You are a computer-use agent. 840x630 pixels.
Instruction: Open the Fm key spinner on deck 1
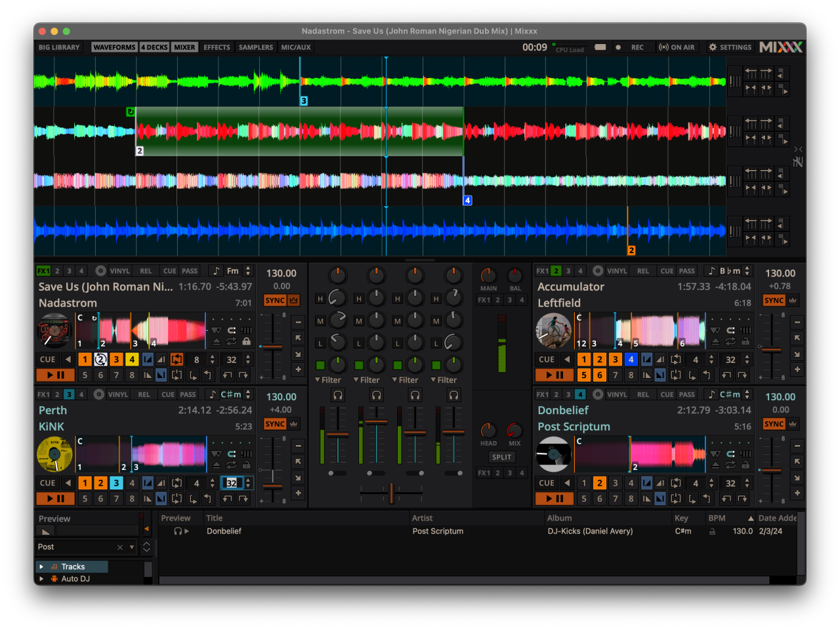pos(248,270)
